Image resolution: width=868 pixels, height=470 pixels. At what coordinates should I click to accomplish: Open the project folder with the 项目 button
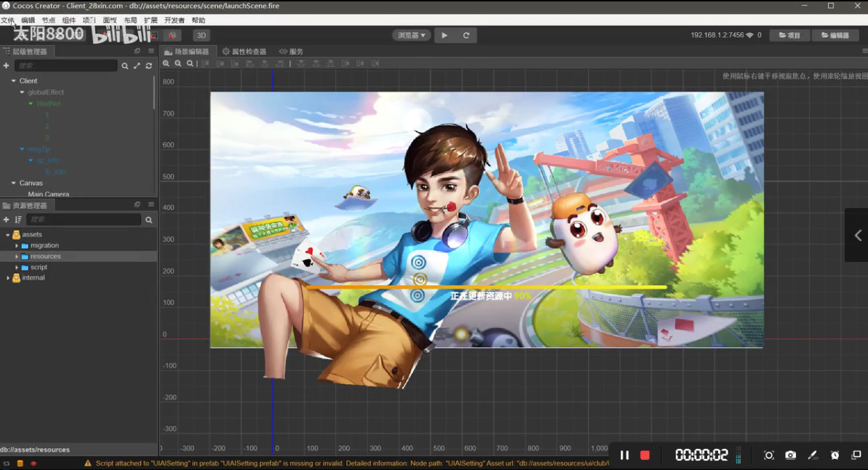789,36
